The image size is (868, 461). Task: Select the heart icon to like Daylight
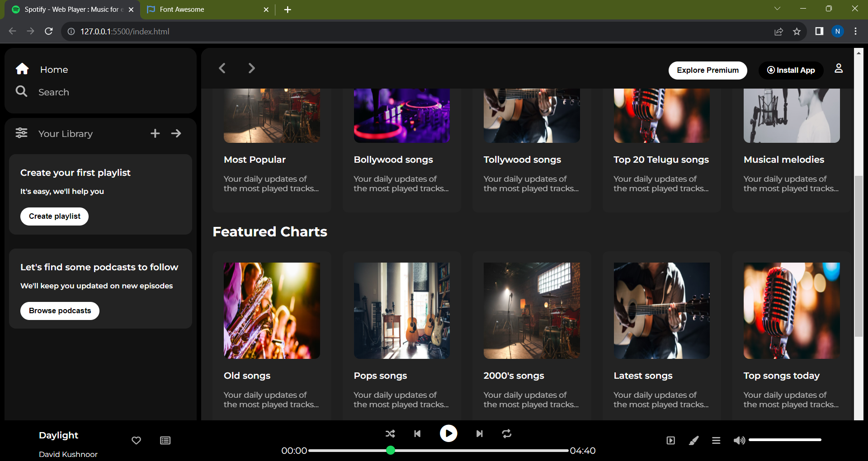click(x=136, y=440)
